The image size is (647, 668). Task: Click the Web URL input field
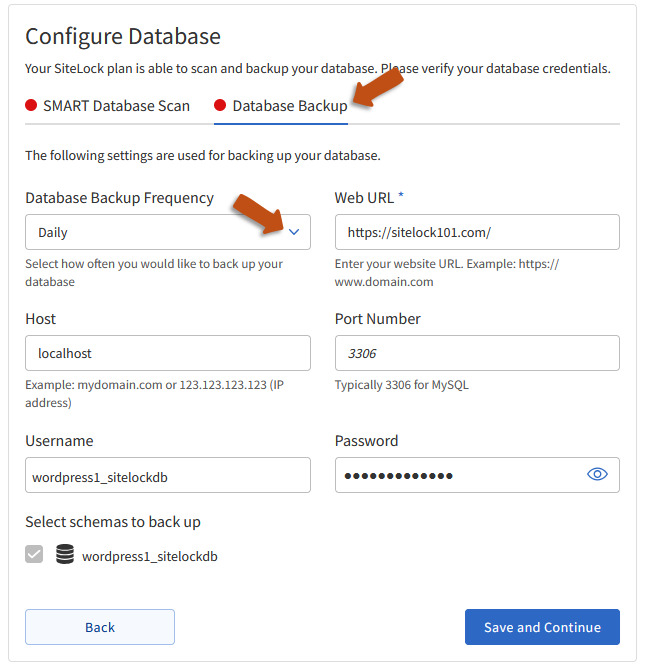[x=476, y=232]
